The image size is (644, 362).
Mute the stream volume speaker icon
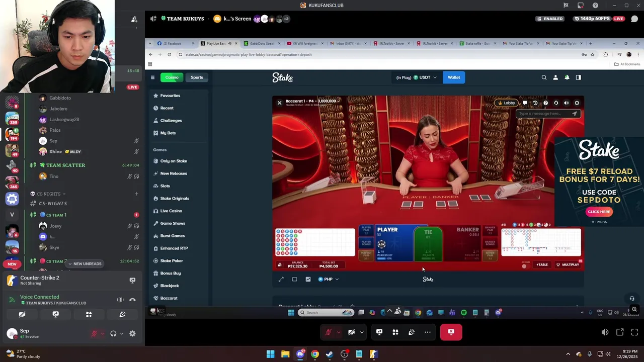tap(605, 332)
